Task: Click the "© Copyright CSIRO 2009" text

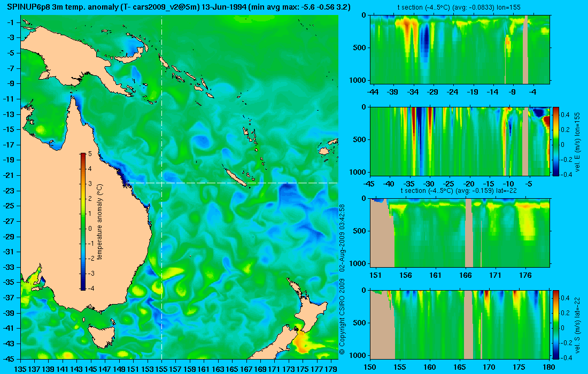Action: point(342,317)
